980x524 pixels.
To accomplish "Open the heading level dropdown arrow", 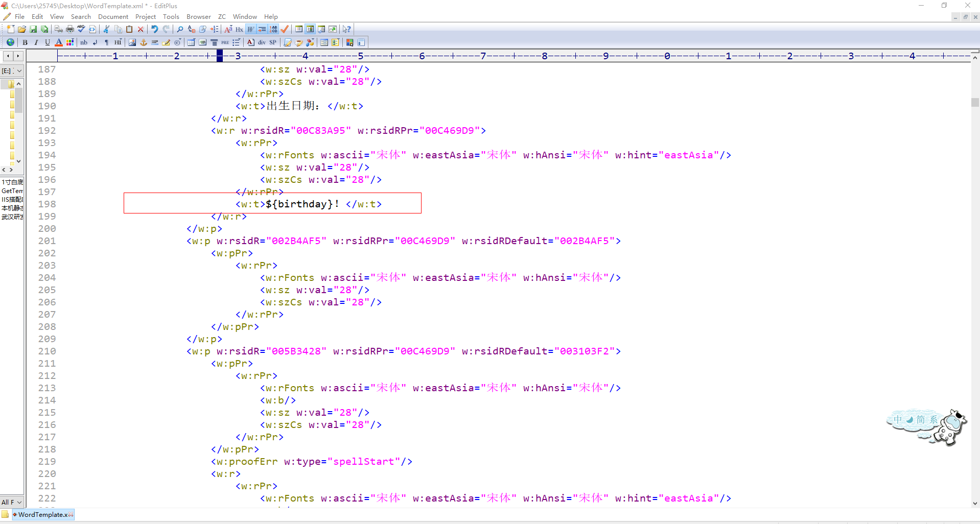I will (x=121, y=39).
